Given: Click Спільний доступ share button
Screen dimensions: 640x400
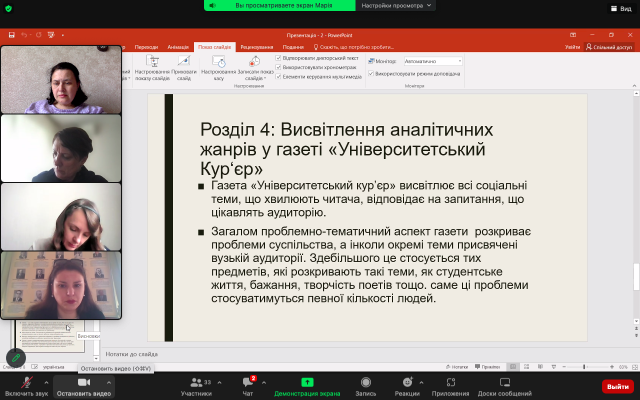Looking at the screenshot, I should pos(609,47).
